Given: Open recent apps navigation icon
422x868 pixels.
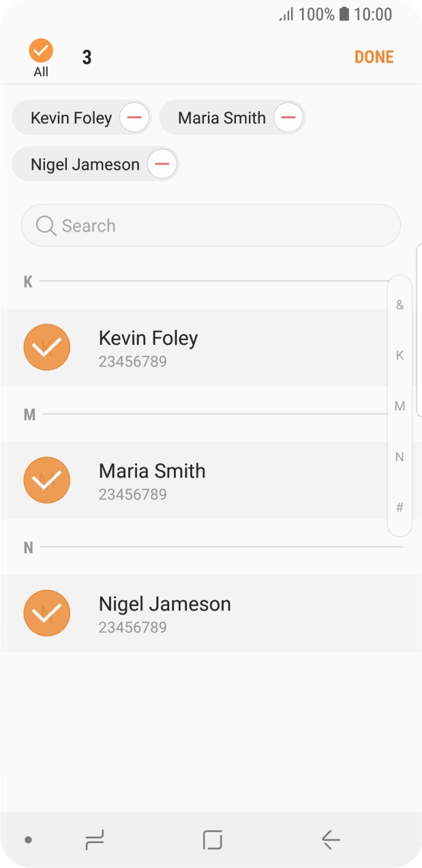Looking at the screenshot, I should [x=95, y=839].
